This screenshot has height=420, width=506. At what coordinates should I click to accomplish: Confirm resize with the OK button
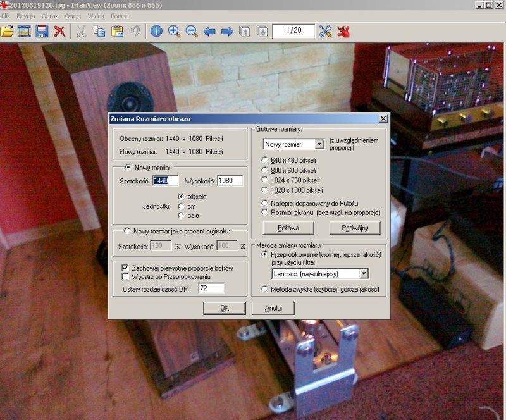pyautogui.click(x=225, y=308)
